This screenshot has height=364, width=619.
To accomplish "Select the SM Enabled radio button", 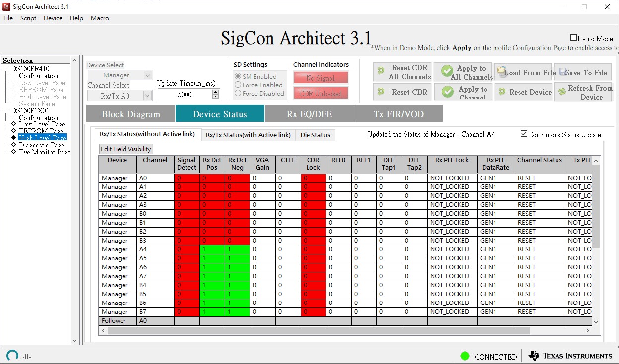I will click(238, 76).
